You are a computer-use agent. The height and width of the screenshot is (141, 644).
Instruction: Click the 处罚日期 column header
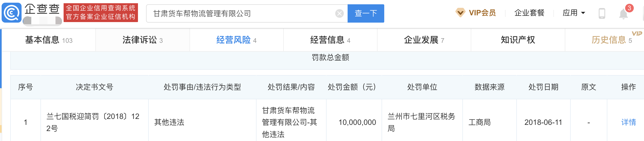click(x=543, y=87)
